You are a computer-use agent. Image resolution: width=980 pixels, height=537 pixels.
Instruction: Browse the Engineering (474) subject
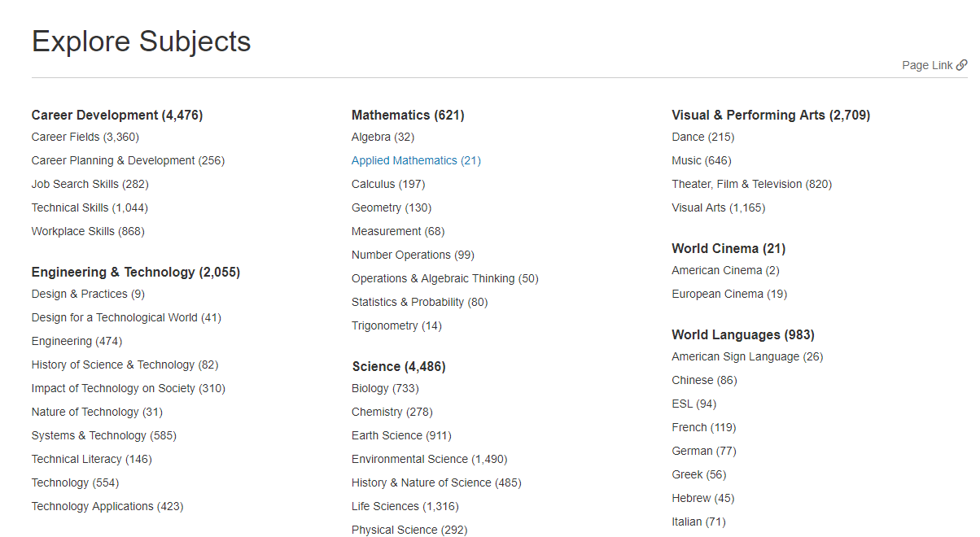[77, 341]
